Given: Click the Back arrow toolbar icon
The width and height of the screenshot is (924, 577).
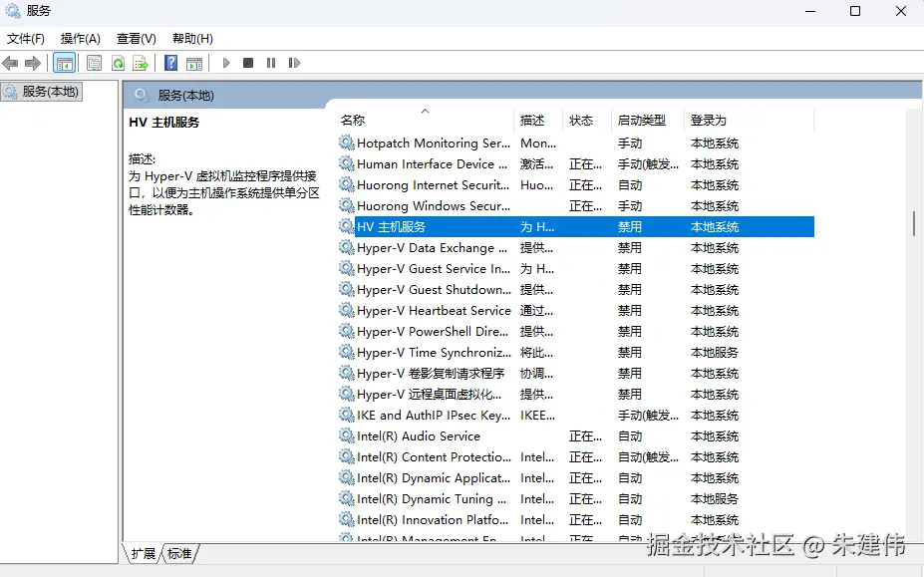Looking at the screenshot, I should (x=10, y=63).
